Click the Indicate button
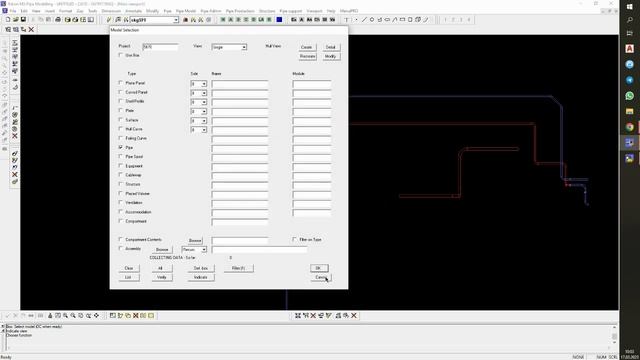This screenshot has height=360, width=640. pos(201,278)
